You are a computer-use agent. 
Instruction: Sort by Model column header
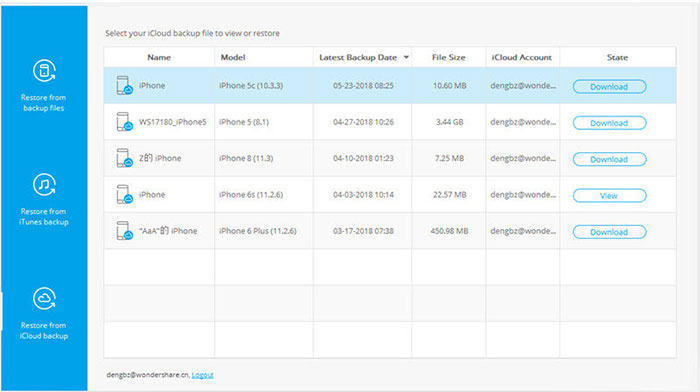point(233,57)
